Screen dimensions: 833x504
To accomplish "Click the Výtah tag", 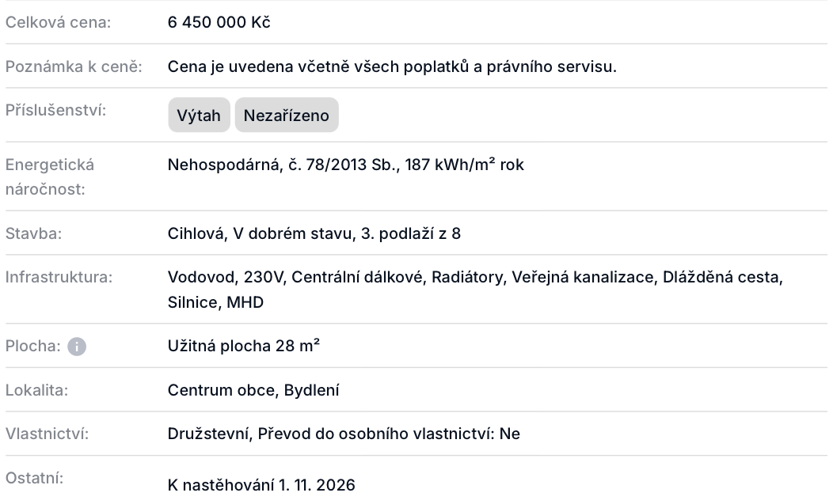I will point(199,116).
